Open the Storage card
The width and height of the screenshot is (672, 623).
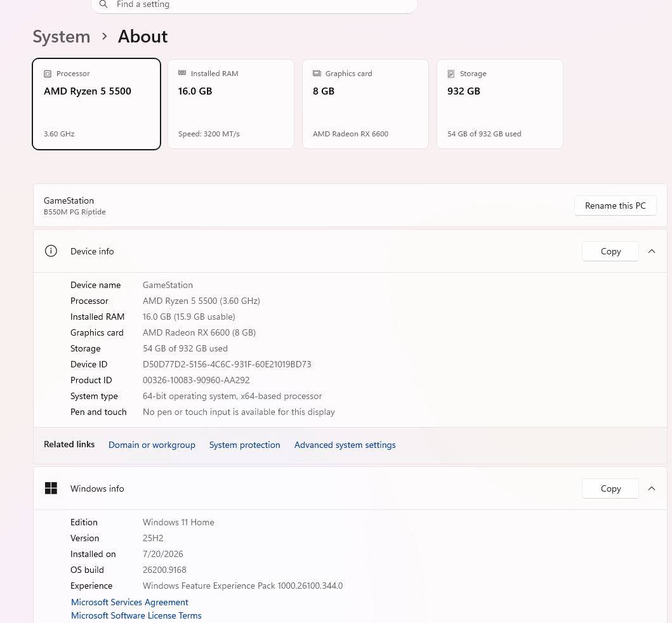[499, 104]
